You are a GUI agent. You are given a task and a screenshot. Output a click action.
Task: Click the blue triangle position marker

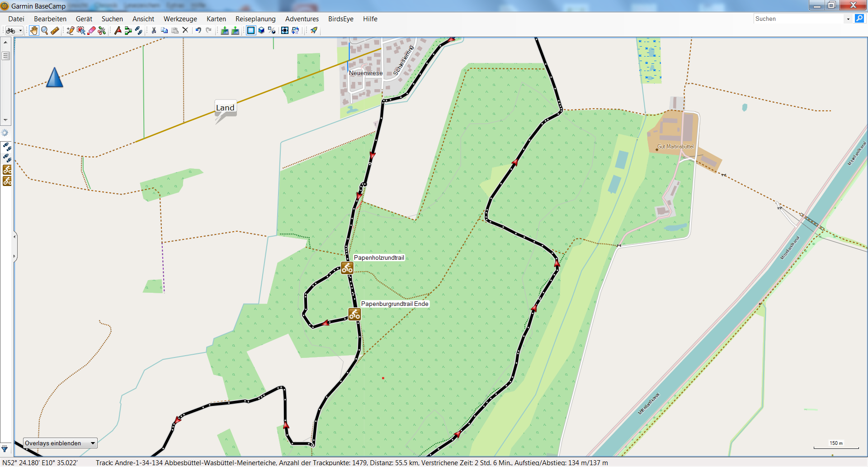pyautogui.click(x=54, y=77)
